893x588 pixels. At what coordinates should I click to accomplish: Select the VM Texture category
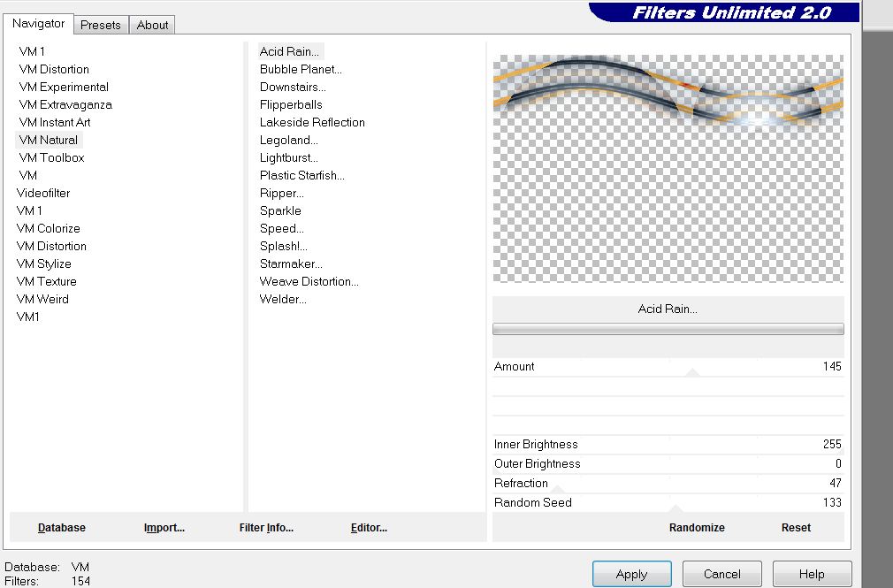click(x=46, y=281)
